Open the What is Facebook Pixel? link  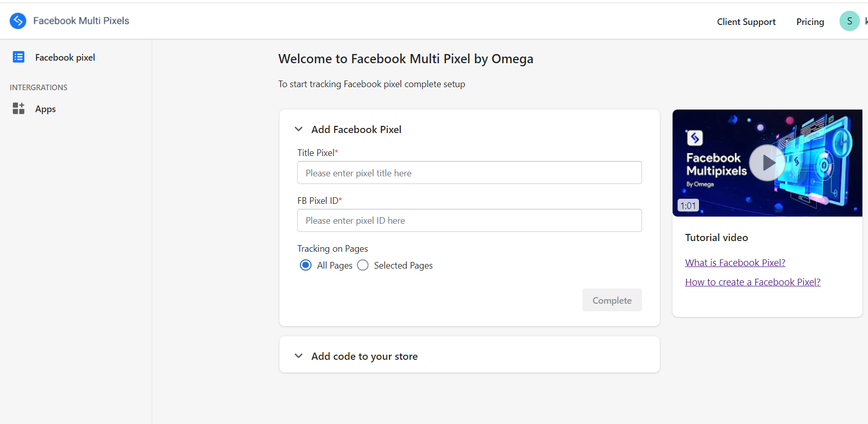735,263
